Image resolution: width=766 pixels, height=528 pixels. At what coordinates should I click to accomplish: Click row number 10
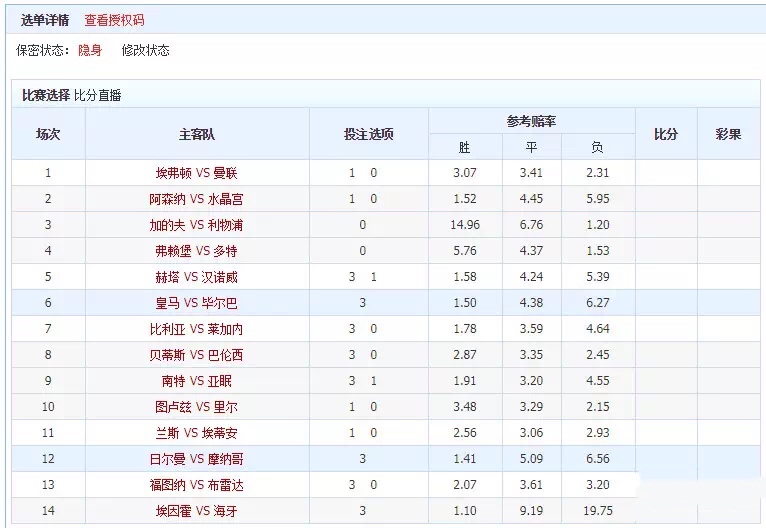coord(48,406)
